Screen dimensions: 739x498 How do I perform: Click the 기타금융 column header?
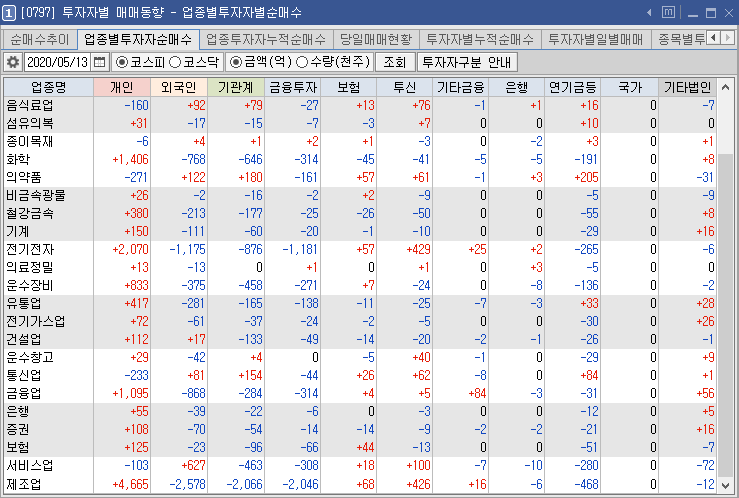[460, 88]
